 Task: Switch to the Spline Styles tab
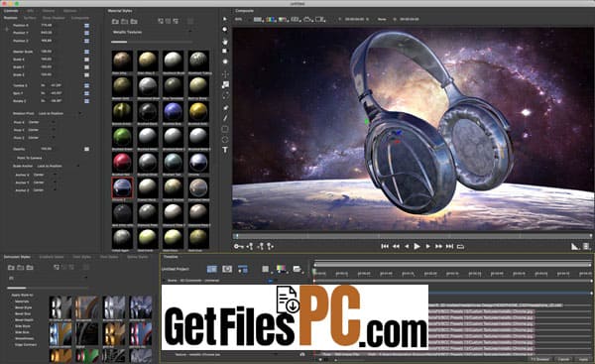click(x=138, y=257)
